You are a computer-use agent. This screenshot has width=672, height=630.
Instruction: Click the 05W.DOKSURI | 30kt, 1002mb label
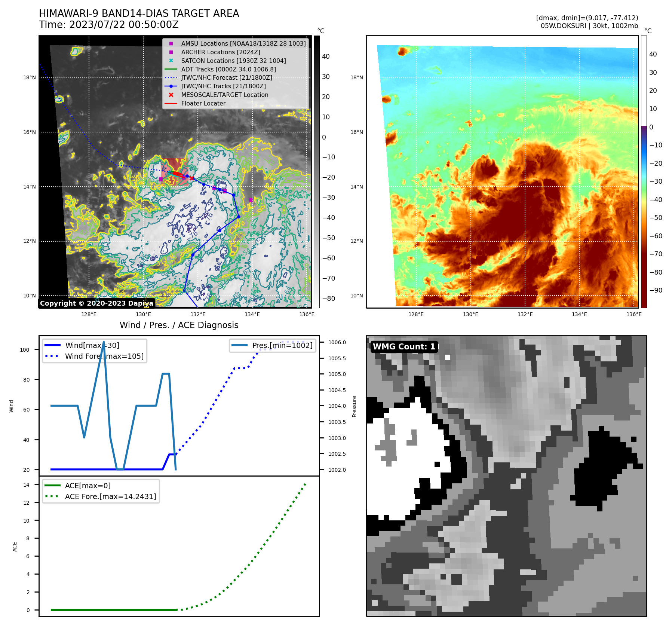589,26
